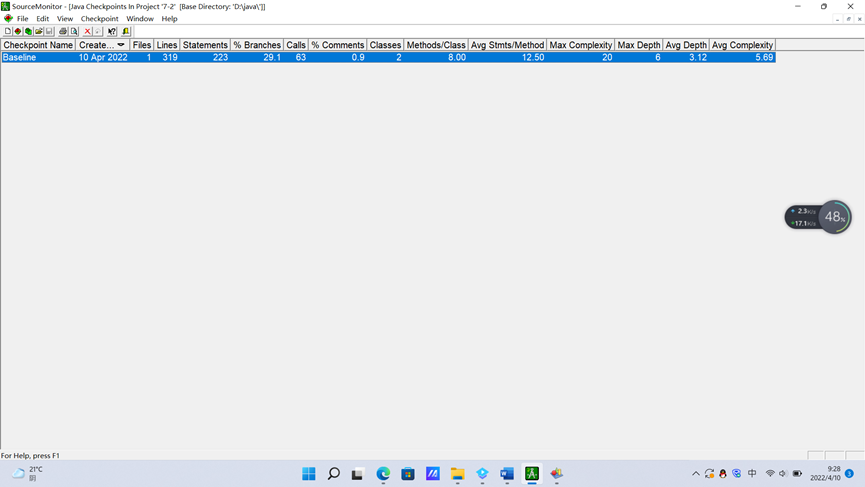Sort by the Statements column header
Image resolution: width=865 pixels, height=487 pixels.
point(205,45)
